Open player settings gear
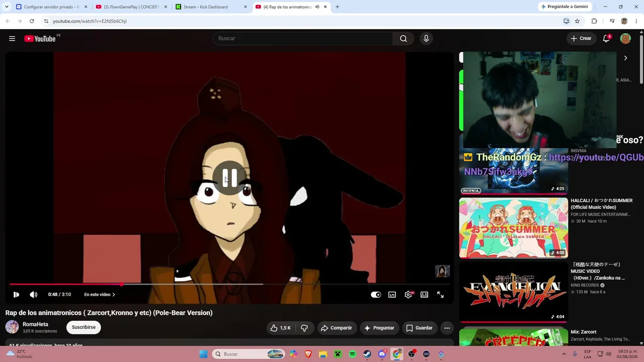The width and height of the screenshot is (644, 362). coord(409,295)
